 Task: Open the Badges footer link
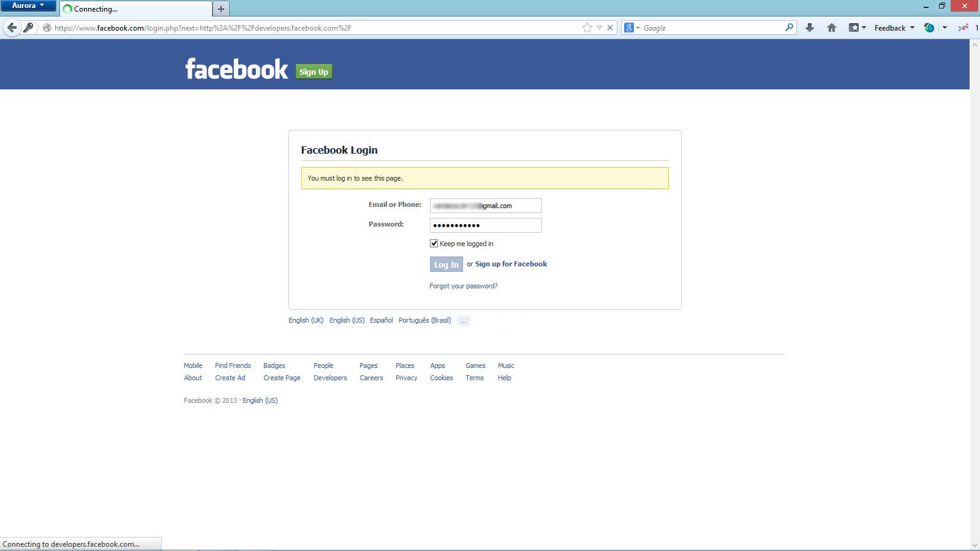click(x=274, y=365)
